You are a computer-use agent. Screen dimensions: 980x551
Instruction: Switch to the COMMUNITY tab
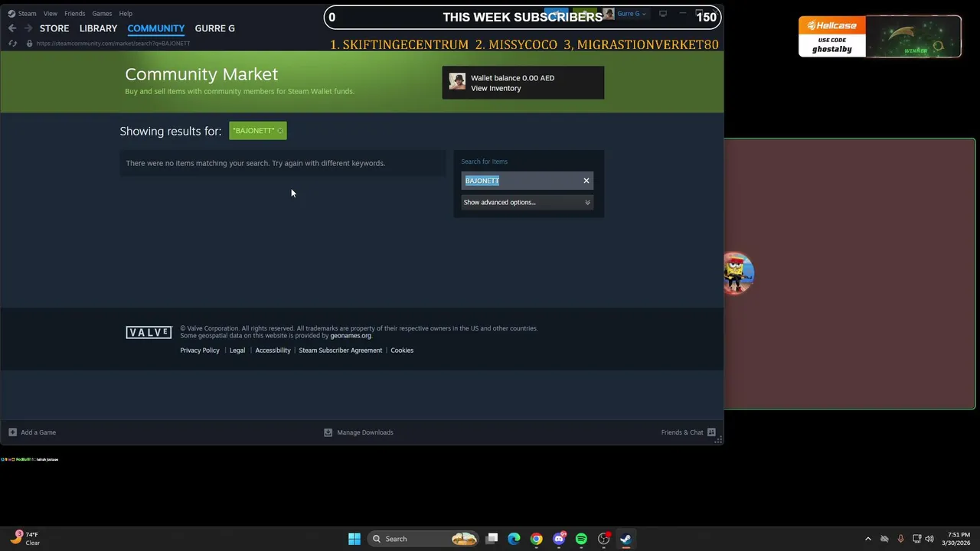coord(156,28)
